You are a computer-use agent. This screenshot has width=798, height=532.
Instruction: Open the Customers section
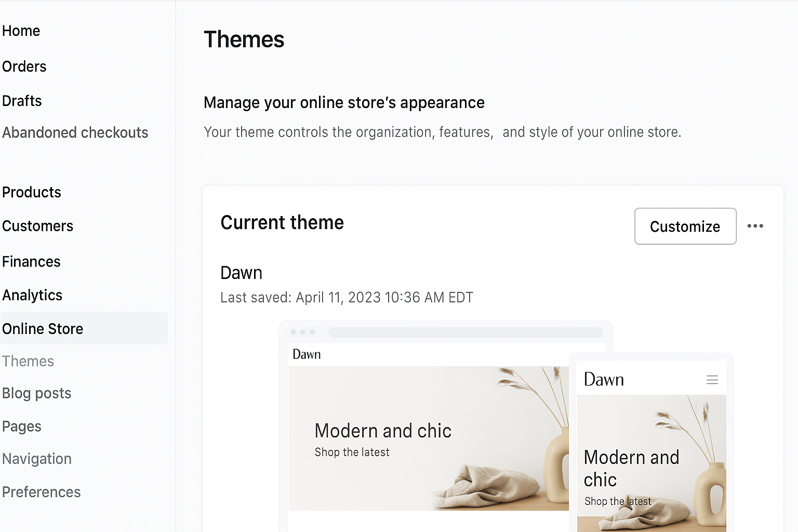pos(38,226)
